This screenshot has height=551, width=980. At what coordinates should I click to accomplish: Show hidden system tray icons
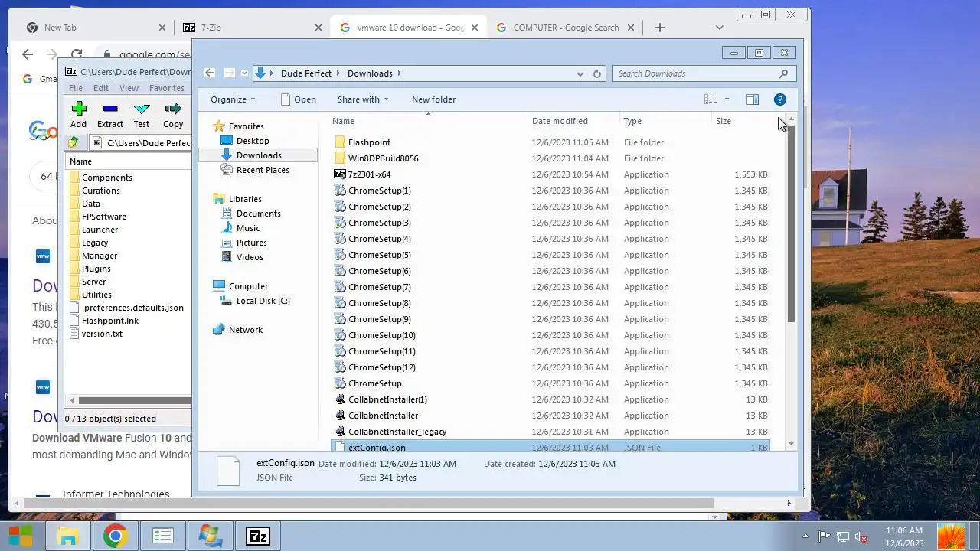pos(805,536)
